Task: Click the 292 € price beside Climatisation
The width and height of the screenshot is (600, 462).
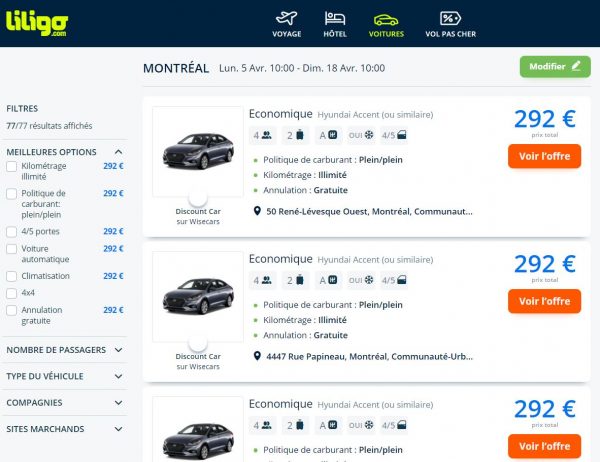Action: 113,276
